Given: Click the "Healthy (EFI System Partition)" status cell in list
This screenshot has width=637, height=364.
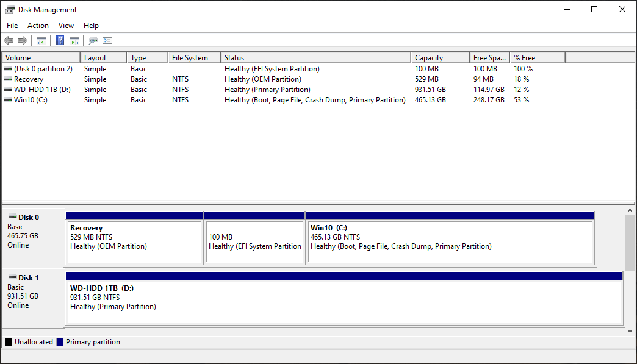Looking at the screenshot, I should pos(272,69).
